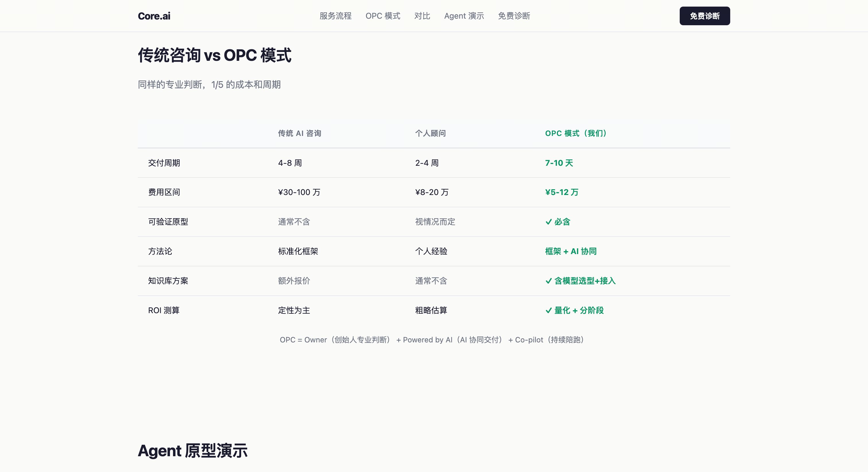Screen dimensions: 868x472
Task: Open Agent 演示 in navigation
Action: pyautogui.click(x=464, y=16)
